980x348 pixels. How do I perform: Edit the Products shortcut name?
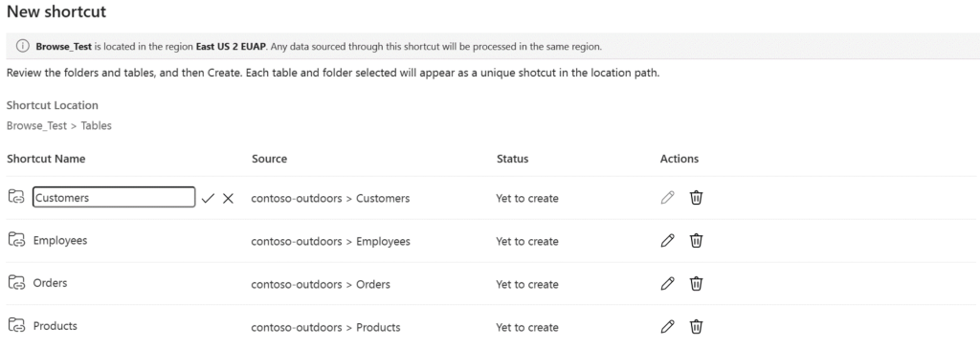coord(667,326)
